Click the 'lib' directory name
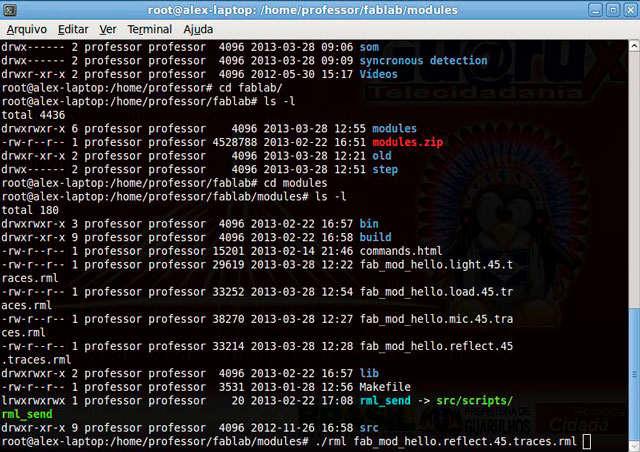This screenshot has height=452, width=640. pyautogui.click(x=369, y=373)
